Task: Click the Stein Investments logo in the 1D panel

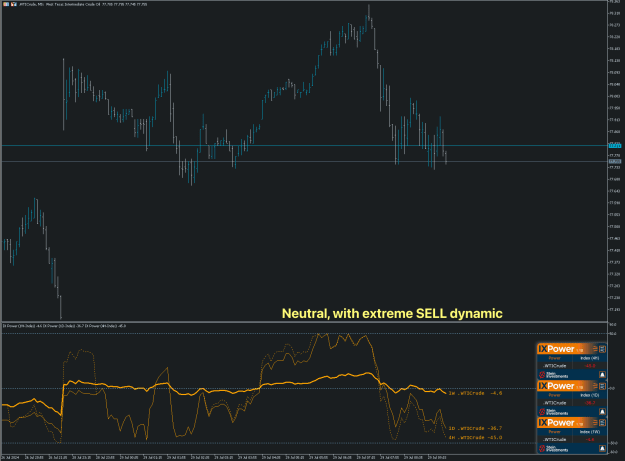Action: tap(553, 412)
